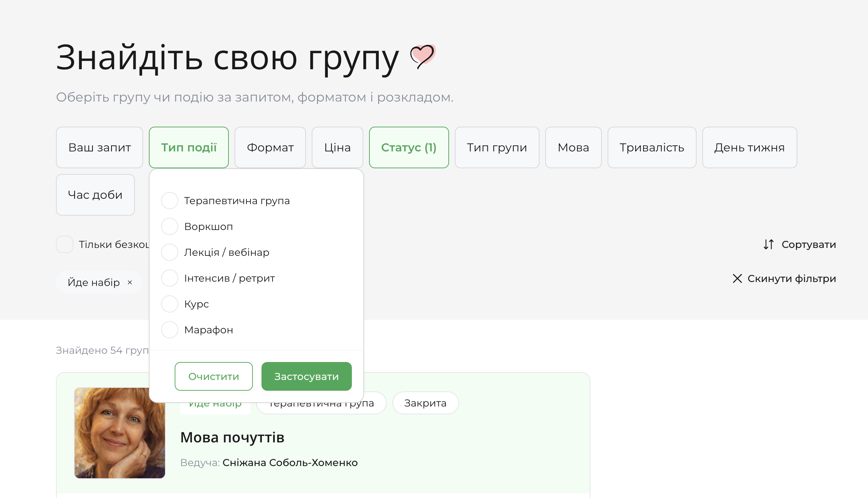Open the 'Час доби' filter dropdown
The image size is (868, 498).
pos(95,195)
